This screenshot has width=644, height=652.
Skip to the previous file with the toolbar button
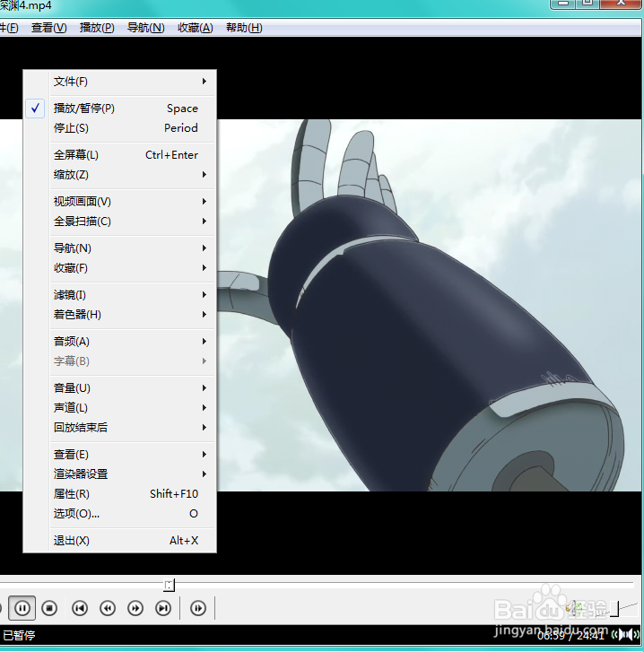[x=80, y=608]
